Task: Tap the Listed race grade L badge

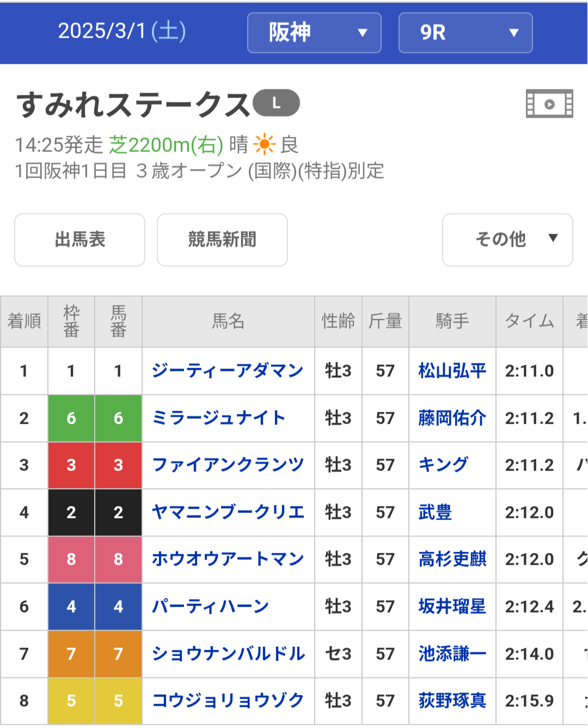Action: (277, 103)
